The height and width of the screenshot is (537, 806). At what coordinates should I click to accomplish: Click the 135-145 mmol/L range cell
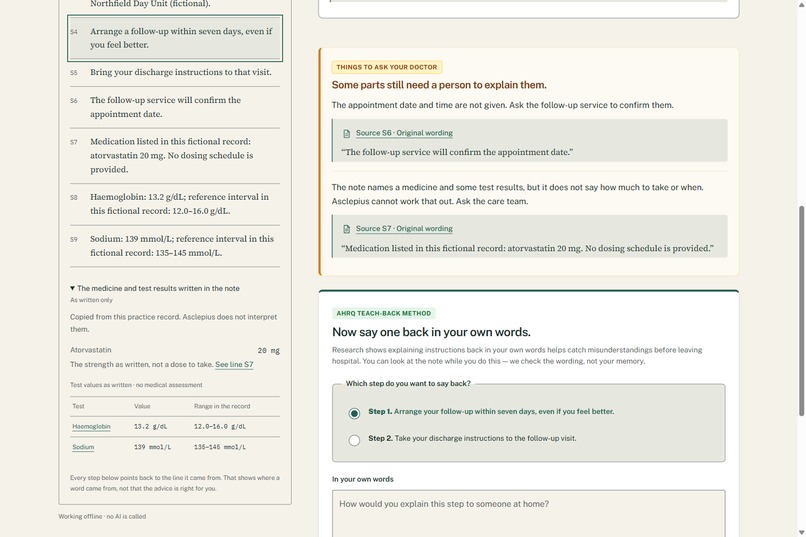pos(219,447)
